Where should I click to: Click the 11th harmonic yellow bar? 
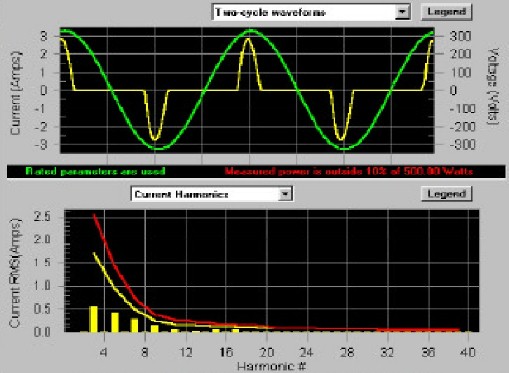pyautogui.click(x=175, y=330)
